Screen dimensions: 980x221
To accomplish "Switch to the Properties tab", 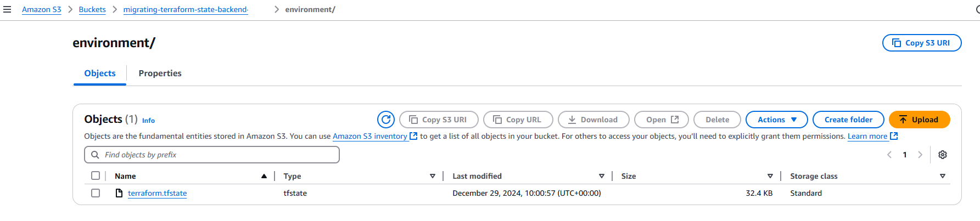I will (160, 73).
